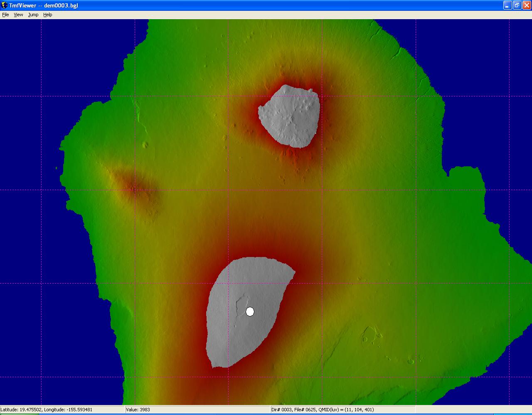Click the TmfViewer application icon in title bar
532x415 pixels.
click(x=4, y=5)
